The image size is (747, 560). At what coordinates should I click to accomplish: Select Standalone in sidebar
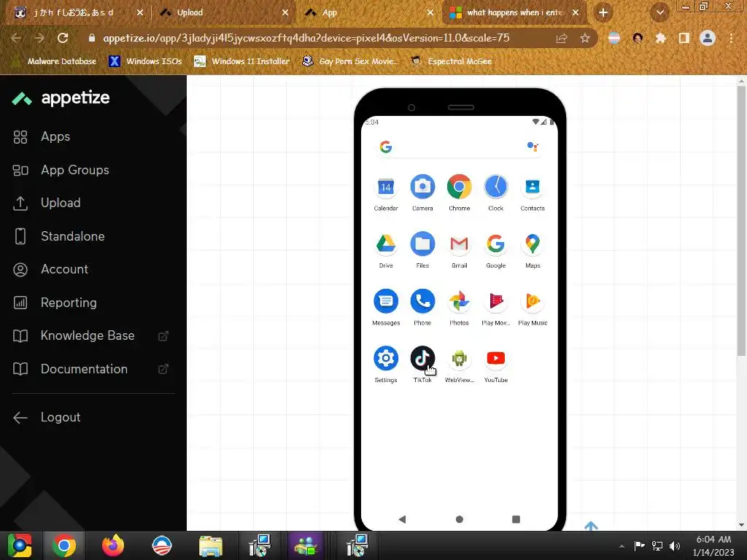point(58,236)
